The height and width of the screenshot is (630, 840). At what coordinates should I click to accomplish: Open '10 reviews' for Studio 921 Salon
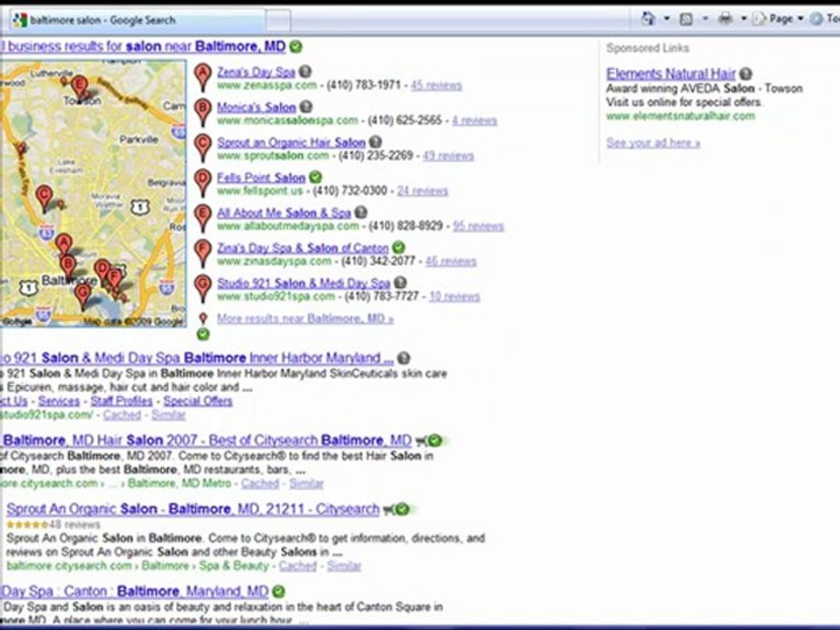(454, 297)
